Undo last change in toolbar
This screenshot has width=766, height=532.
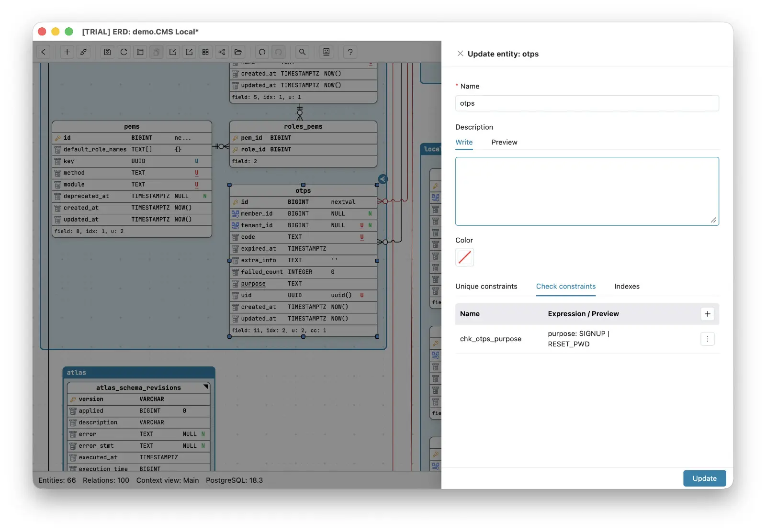pyautogui.click(x=262, y=52)
